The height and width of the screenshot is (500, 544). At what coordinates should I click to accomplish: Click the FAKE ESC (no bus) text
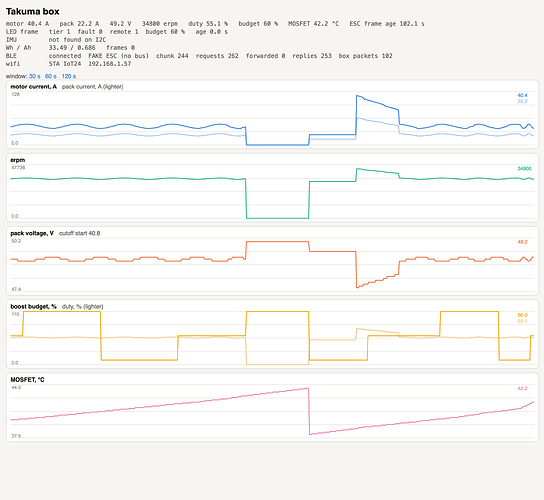118,56
